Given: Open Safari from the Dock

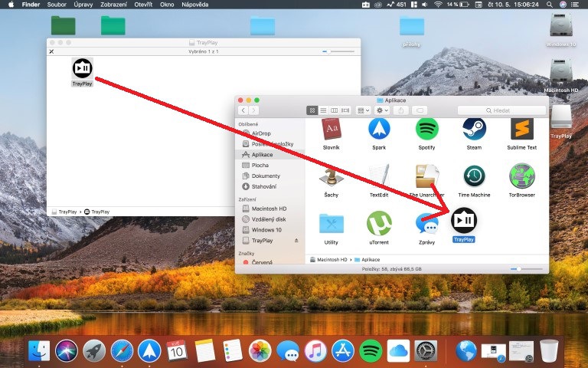Looking at the screenshot, I should click(122, 351).
